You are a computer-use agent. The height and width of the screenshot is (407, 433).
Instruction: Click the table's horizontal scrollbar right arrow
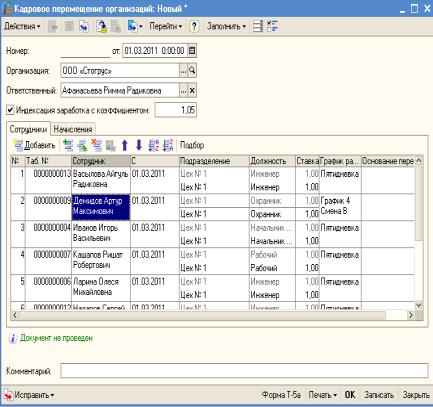pyautogui.click(x=411, y=315)
